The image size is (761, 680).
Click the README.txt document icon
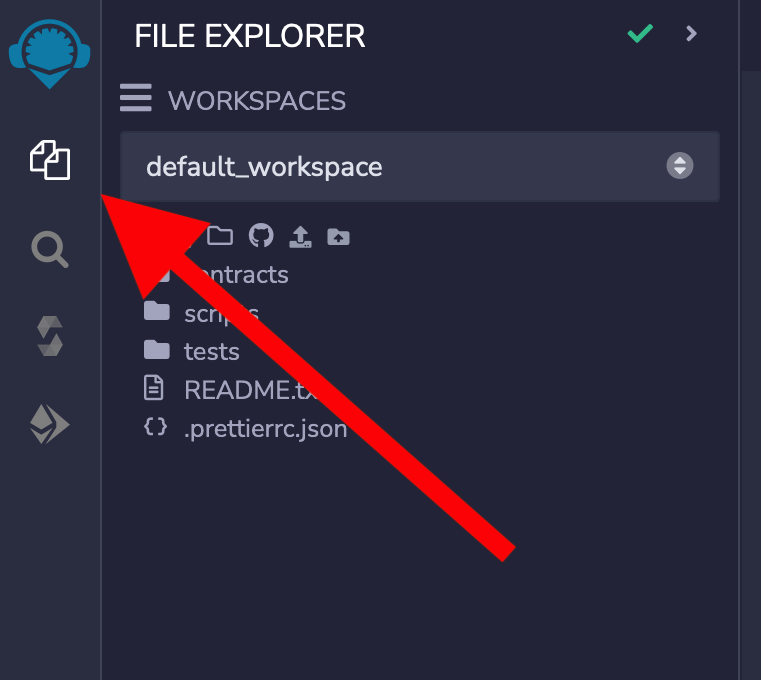154,388
